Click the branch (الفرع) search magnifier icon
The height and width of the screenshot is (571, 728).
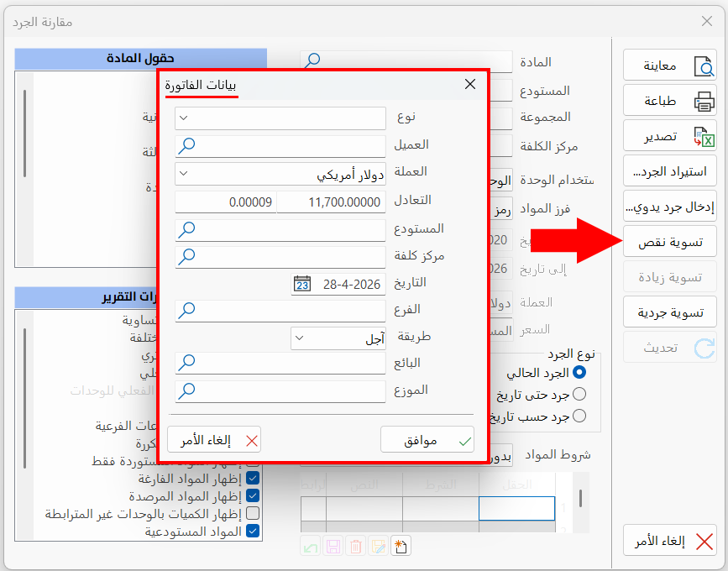pyautogui.click(x=186, y=310)
